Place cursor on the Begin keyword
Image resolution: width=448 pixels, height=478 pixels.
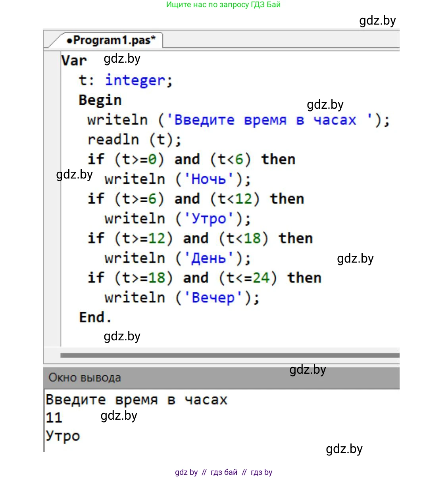click(x=100, y=100)
